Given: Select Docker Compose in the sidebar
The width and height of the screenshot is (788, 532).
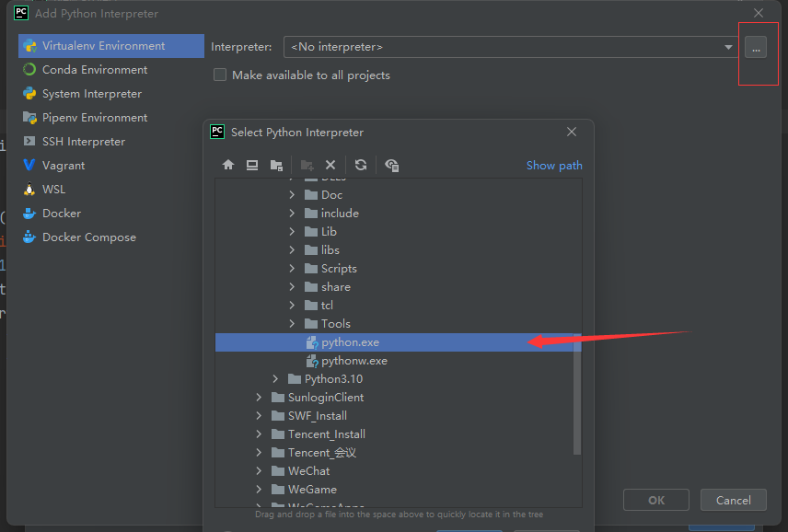Looking at the screenshot, I should coord(111,237).
